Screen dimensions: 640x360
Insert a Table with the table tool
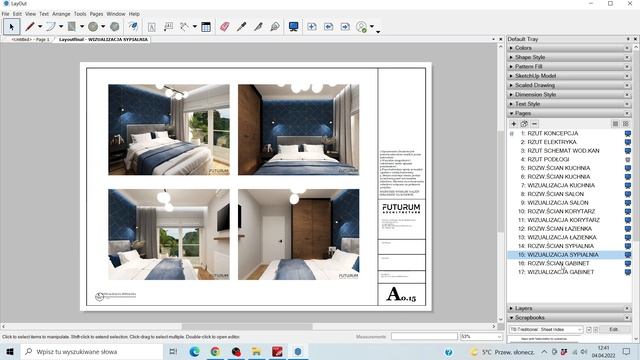206,27
